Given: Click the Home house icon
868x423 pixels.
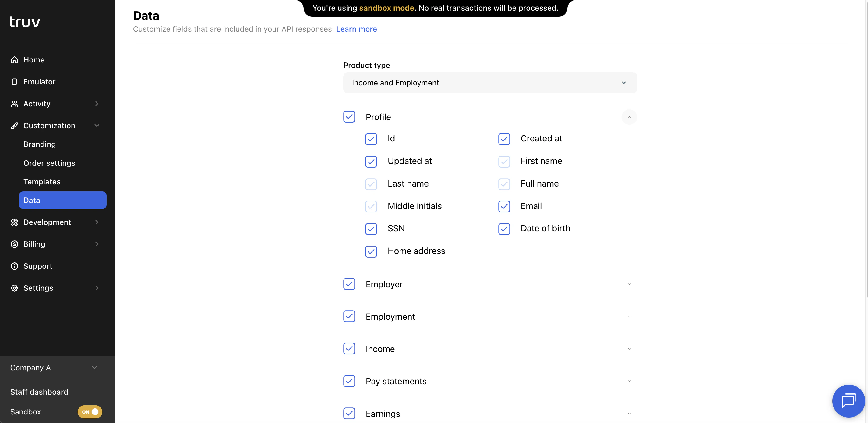Looking at the screenshot, I should pyautogui.click(x=14, y=60).
